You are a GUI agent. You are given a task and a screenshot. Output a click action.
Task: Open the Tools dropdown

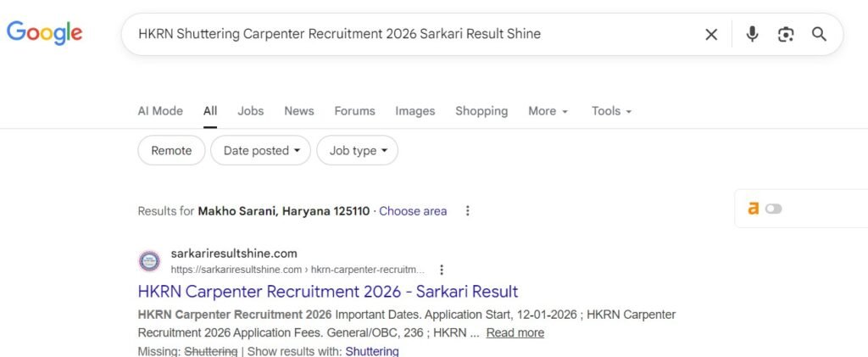click(x=611, y=111)
